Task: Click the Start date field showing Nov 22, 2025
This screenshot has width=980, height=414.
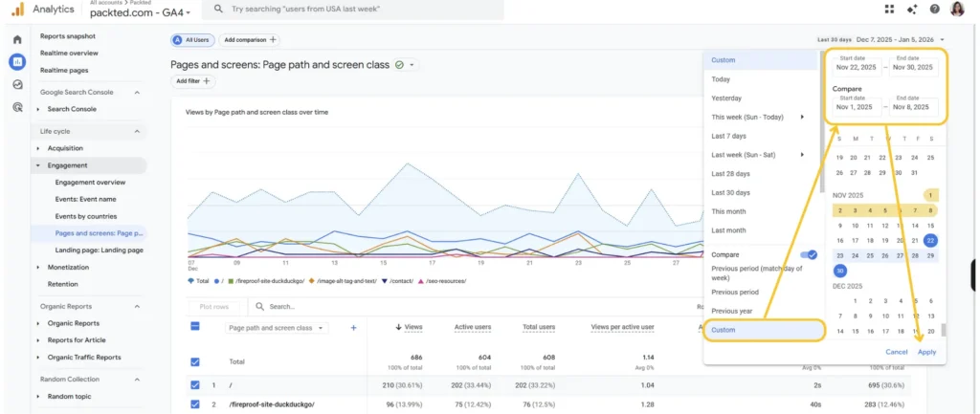Action: pyautogui.click(x=856, y=68)
